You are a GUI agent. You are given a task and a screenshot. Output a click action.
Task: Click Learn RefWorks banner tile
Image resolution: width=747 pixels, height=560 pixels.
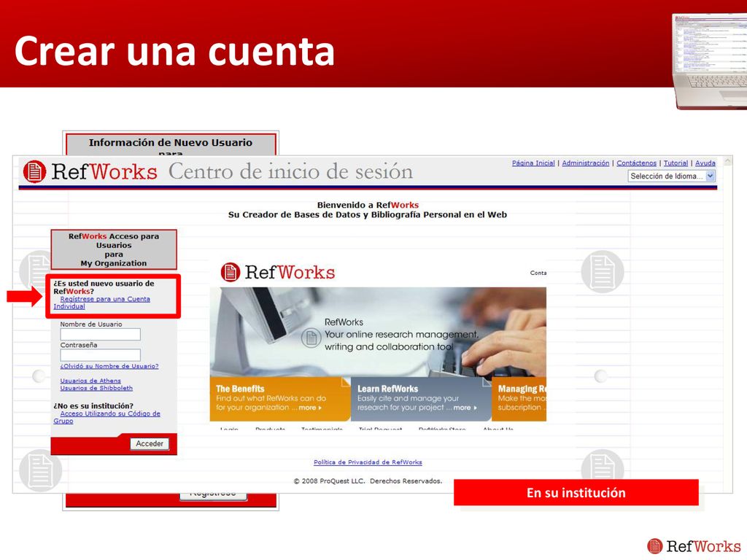(421, 399)
